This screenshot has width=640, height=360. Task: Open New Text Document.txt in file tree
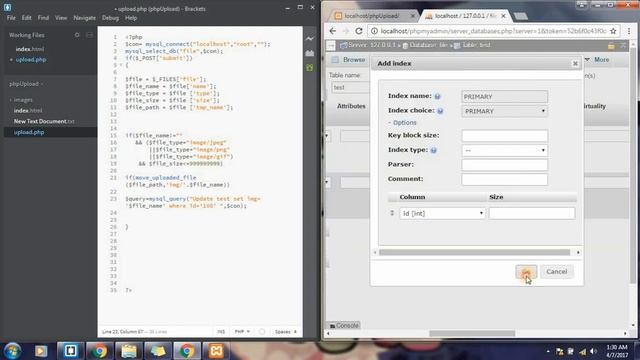point(44,121)
